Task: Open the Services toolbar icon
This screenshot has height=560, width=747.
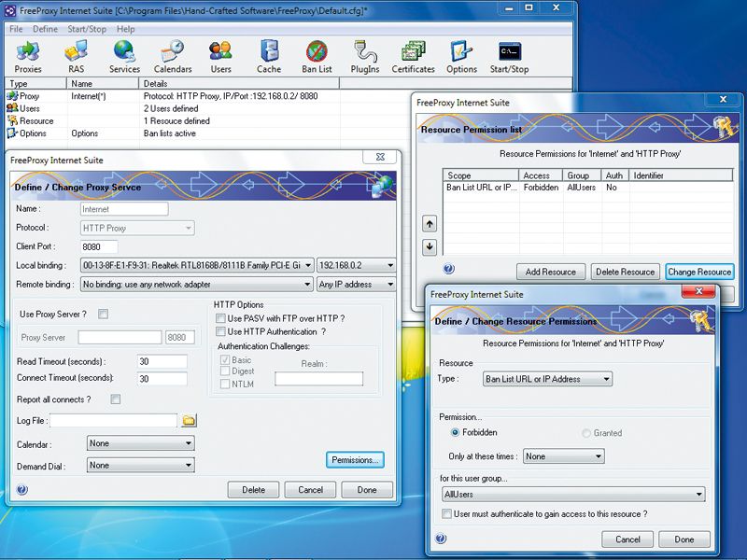Action: 124,57
